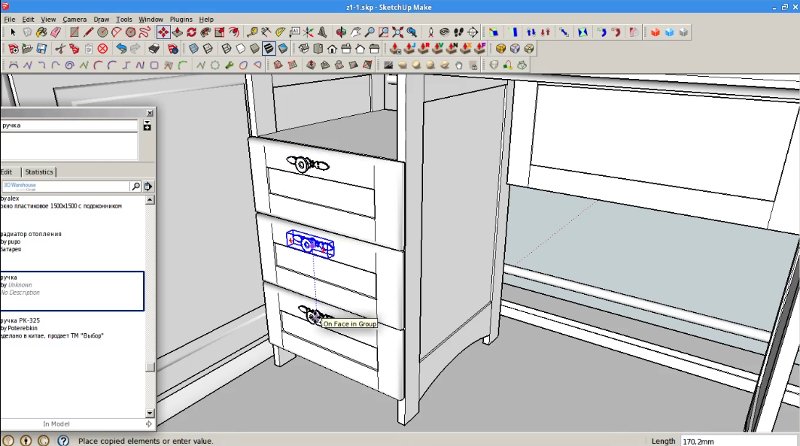Expand the component panel secondary pane toggle
Viewport: 800px width, 446px height.
147,126
